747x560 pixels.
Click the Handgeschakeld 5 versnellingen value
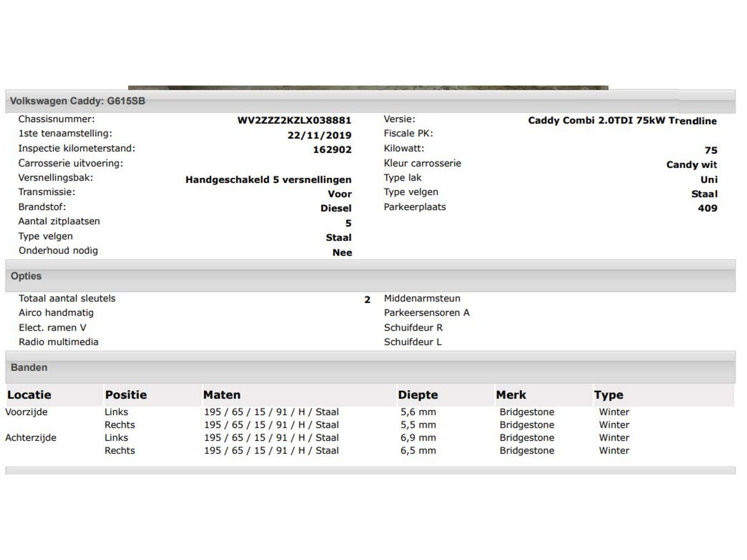point(268,180)
